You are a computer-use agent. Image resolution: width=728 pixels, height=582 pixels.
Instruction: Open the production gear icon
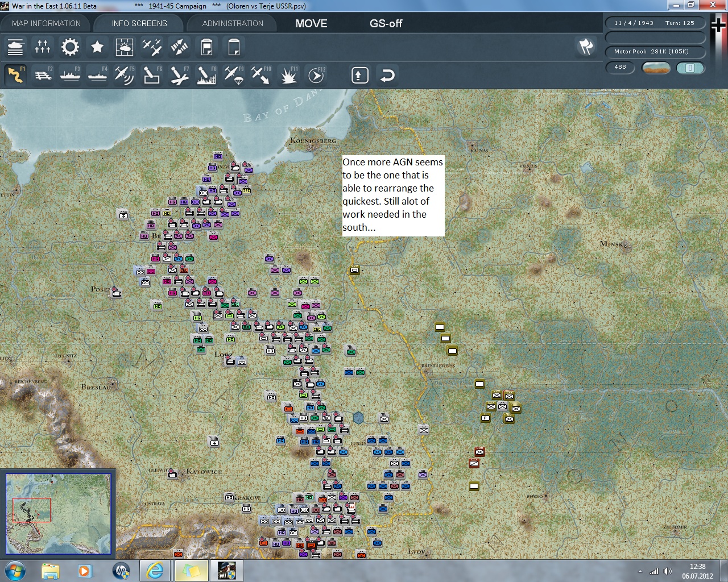click(x=70, y=47)
